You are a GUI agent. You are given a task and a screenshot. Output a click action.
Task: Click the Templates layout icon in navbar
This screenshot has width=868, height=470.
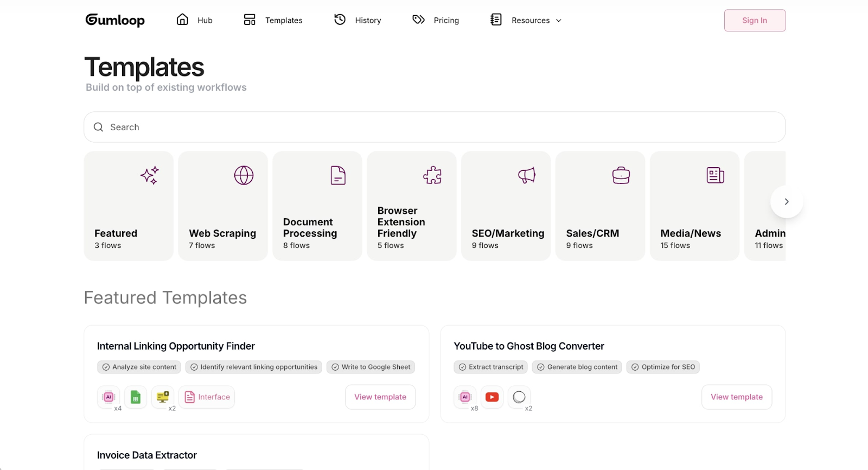tap(250, 20)
